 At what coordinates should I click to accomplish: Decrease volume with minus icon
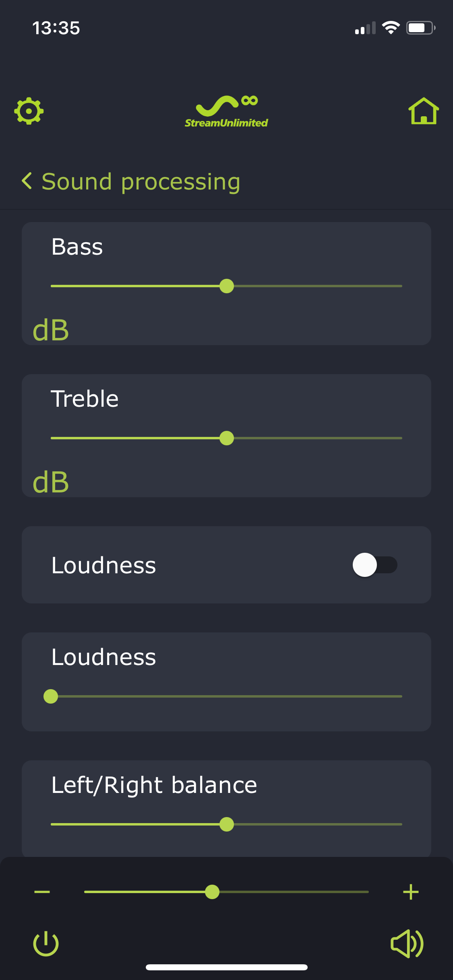42,892
